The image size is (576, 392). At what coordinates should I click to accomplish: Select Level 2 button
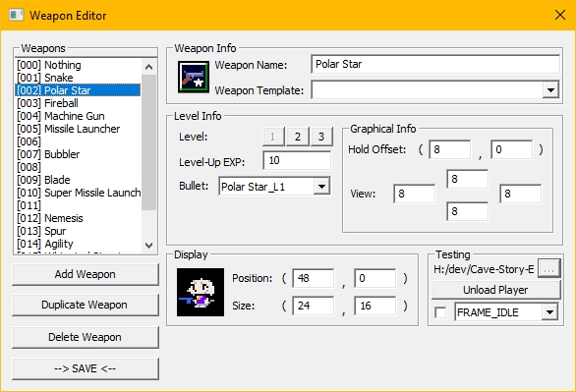[298, 137]
